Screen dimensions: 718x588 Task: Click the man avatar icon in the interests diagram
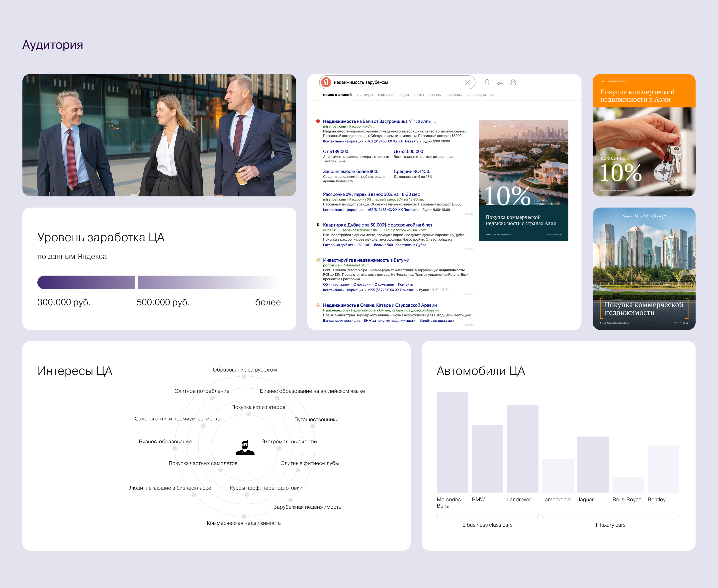(245, 447)
